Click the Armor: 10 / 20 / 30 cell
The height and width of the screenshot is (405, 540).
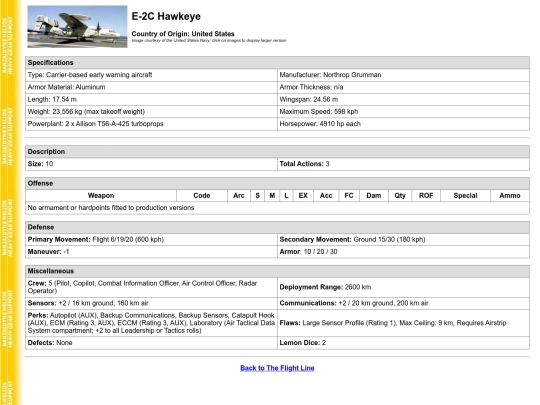(x=403, y=252)
